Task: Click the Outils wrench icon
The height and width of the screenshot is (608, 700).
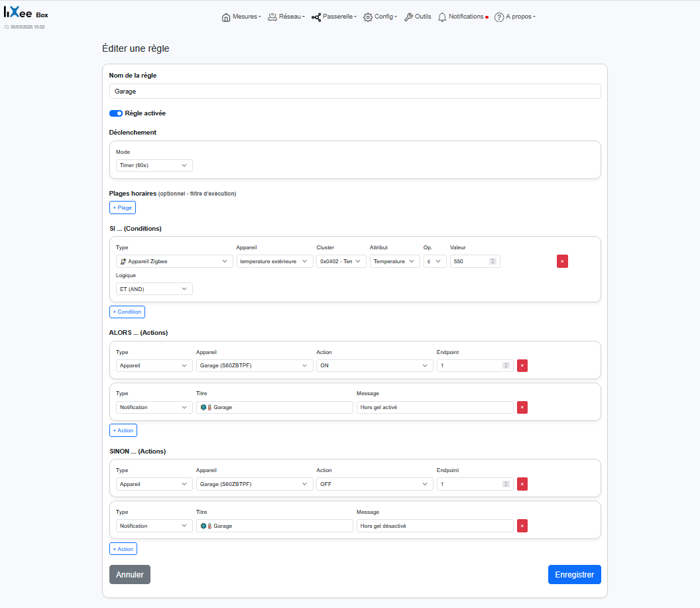Action: point(408,17)
